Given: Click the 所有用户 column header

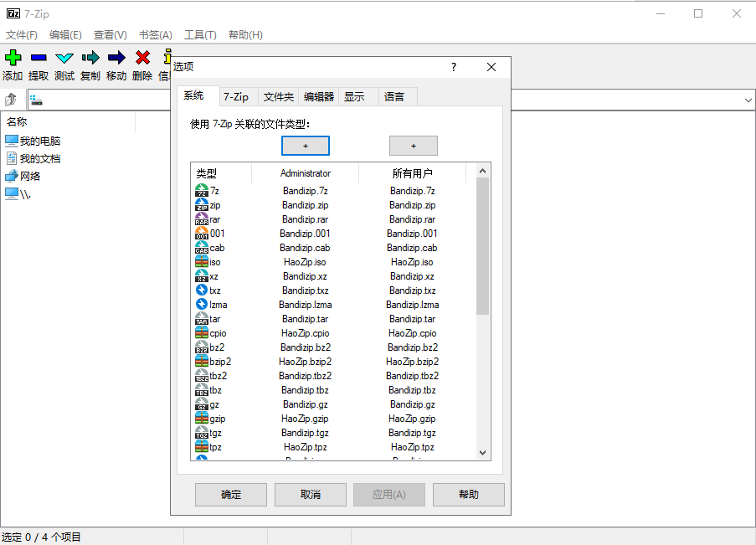Looking at the screenshot, I should click(412, 173).
